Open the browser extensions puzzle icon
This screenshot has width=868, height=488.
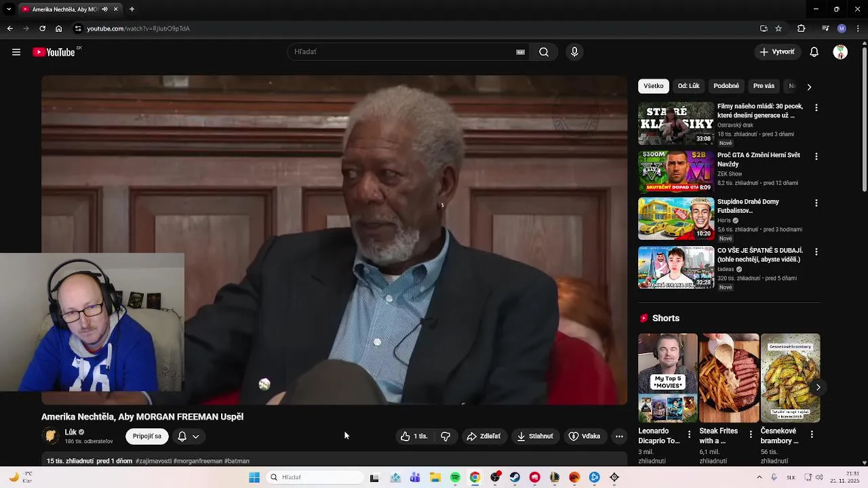[801, 28]
